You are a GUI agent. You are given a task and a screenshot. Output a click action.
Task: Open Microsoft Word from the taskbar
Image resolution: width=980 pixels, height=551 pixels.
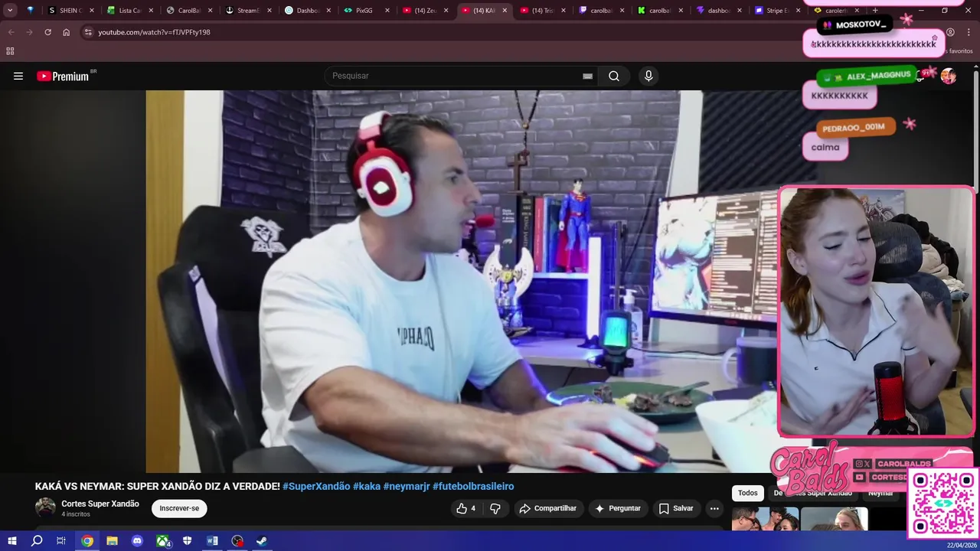tap(212, 541)
